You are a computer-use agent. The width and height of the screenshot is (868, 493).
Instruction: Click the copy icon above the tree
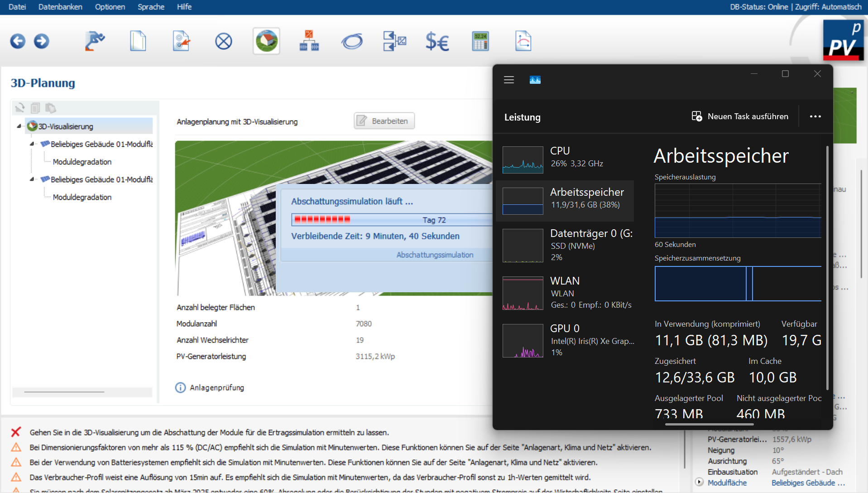35,108
